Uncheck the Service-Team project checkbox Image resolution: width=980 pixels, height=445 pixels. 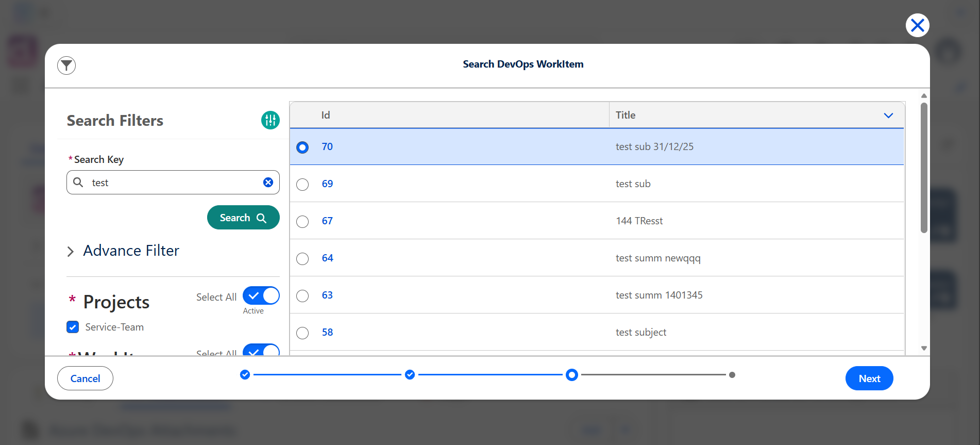click(73, 327)
